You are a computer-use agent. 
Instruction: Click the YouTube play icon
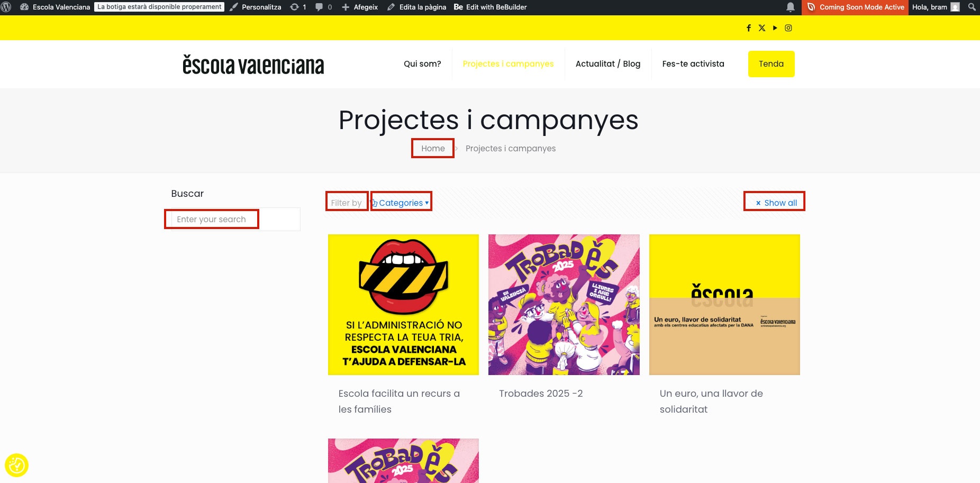click(x=775, y=28)
